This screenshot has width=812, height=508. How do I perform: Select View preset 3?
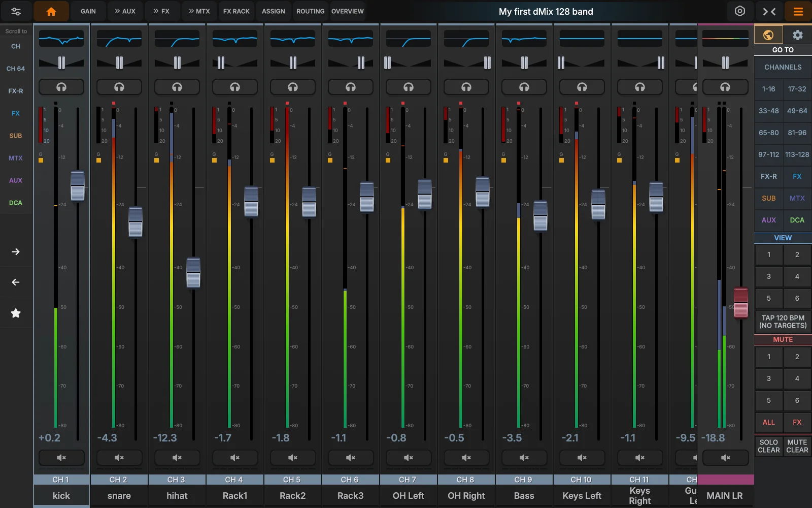(x=768, y=276)
